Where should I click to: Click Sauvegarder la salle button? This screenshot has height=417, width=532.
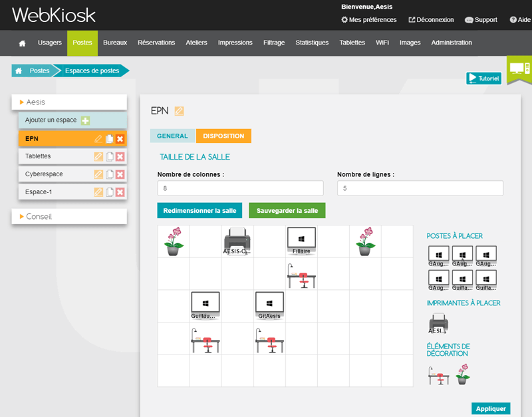pyautogui.click(x=287, y=210)
